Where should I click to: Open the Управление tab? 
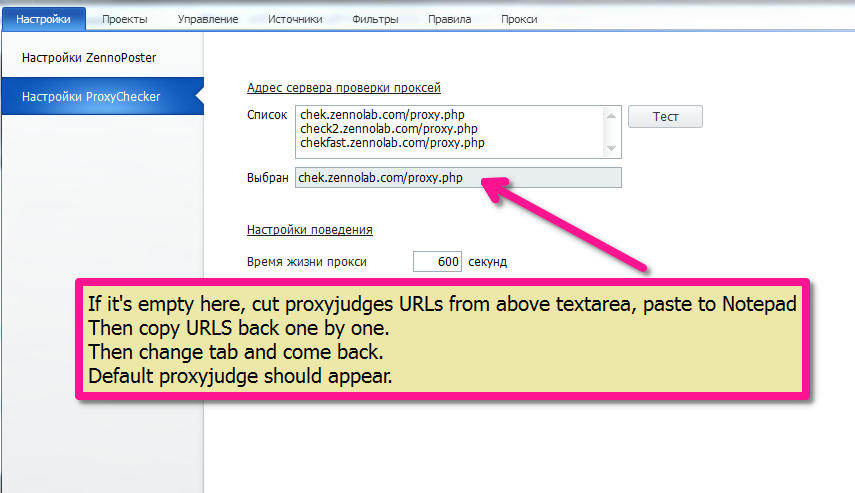[208, 19]
